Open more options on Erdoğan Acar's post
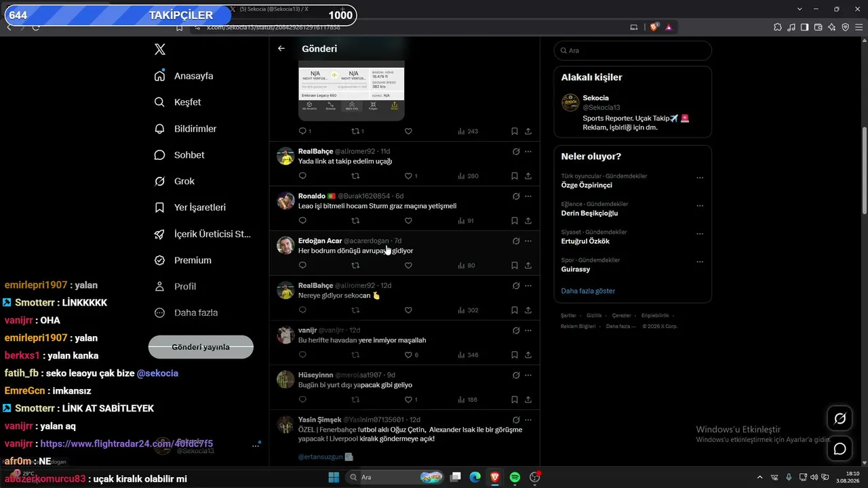This screenshot has height=488, width=868. [x=528, y=241]
